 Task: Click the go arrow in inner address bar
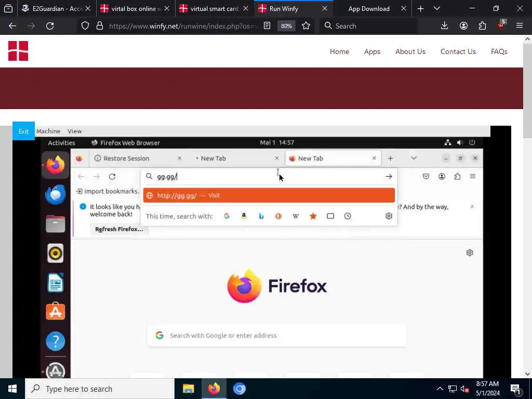(389, 177)
